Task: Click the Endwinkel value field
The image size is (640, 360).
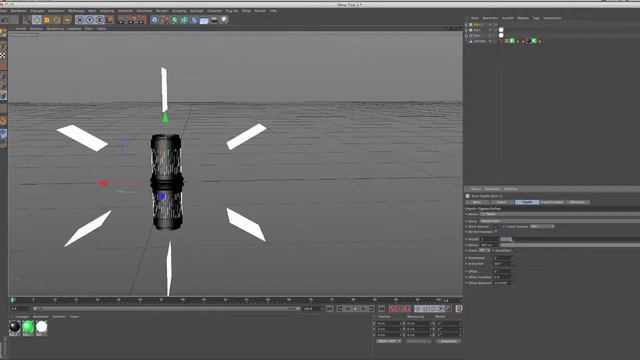Action: pyautogui.click(x=502, y=264)
